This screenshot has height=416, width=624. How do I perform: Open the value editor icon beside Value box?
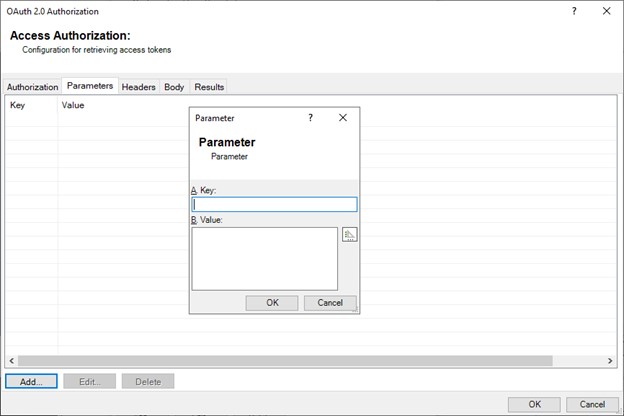(x=349, y=235)
